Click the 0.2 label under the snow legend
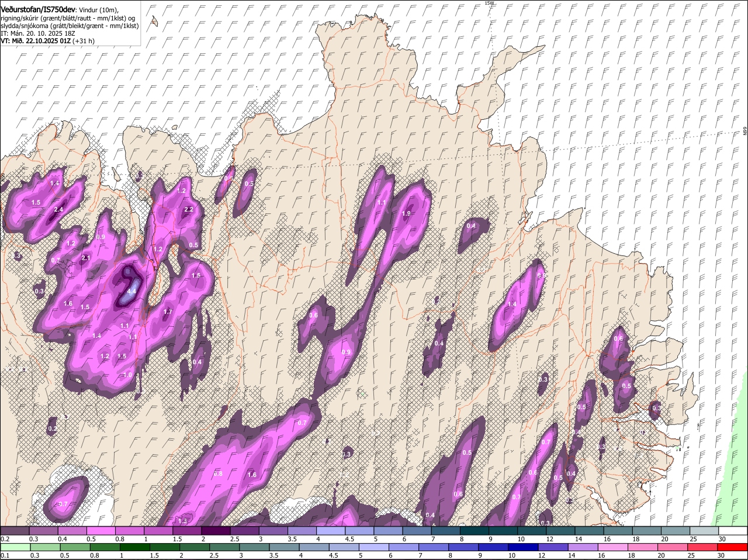The height and width of the screenshot is (560, 748). click(5, 538)
